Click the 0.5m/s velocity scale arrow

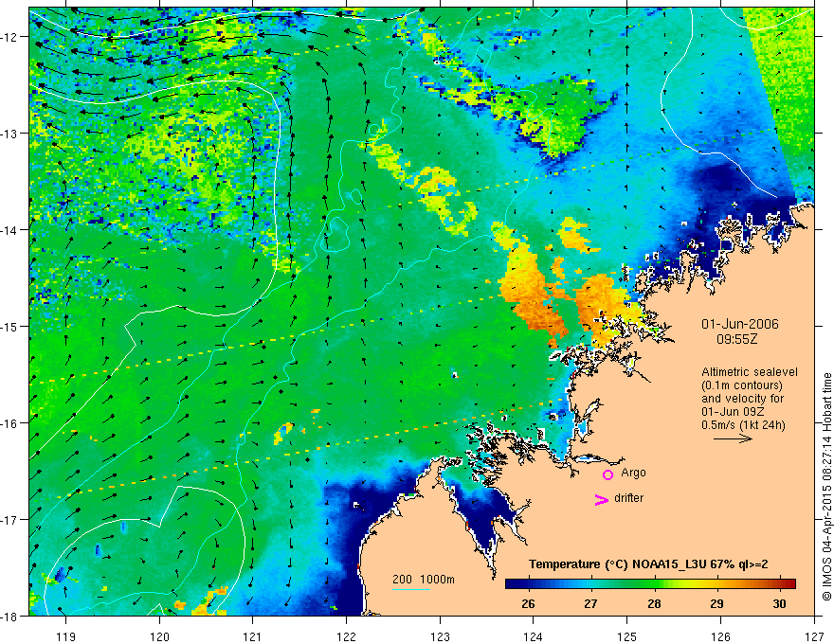[733, 438]
